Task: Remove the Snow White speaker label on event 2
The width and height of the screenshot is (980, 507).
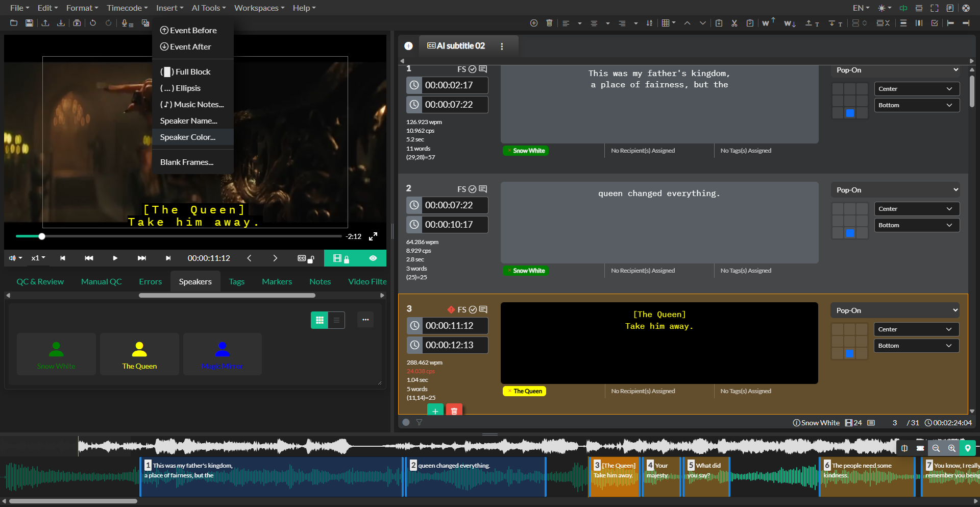Action: click(x=509, y=271)
